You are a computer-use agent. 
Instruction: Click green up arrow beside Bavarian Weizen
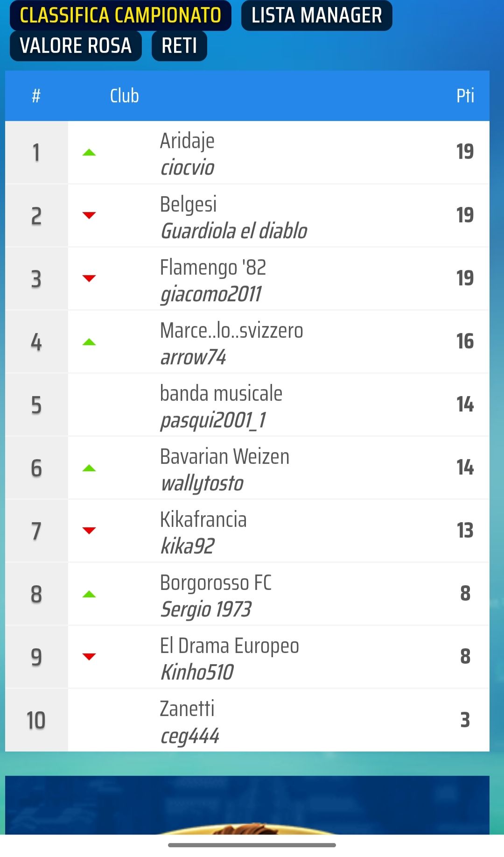click(x=89, y=468)
